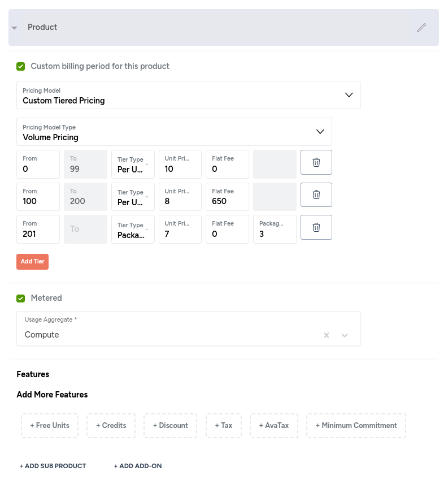This screenshot has height=480, width=448.
Task: Focus the Flat Fee field showing 650
Action: coord(227,197)
